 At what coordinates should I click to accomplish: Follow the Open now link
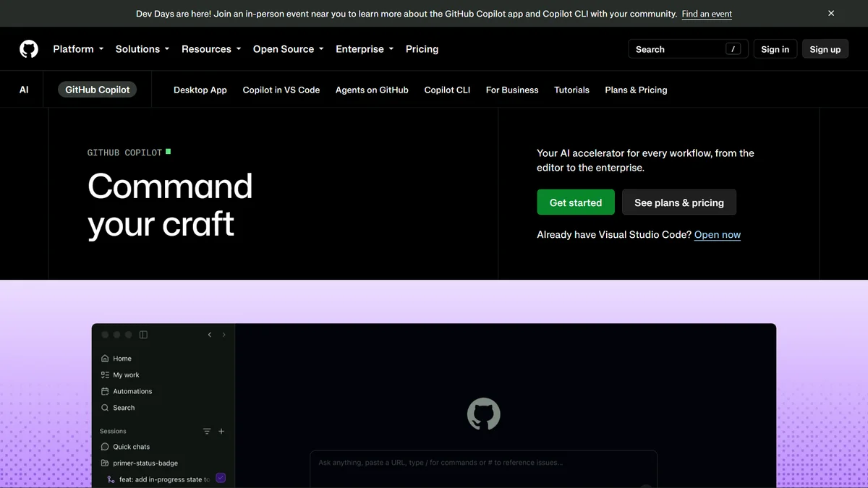[718, 234]
